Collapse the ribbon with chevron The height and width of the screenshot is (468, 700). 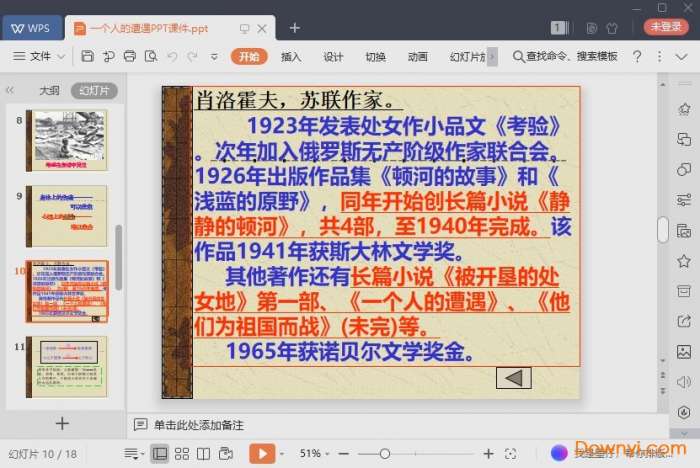click(681, 57)
